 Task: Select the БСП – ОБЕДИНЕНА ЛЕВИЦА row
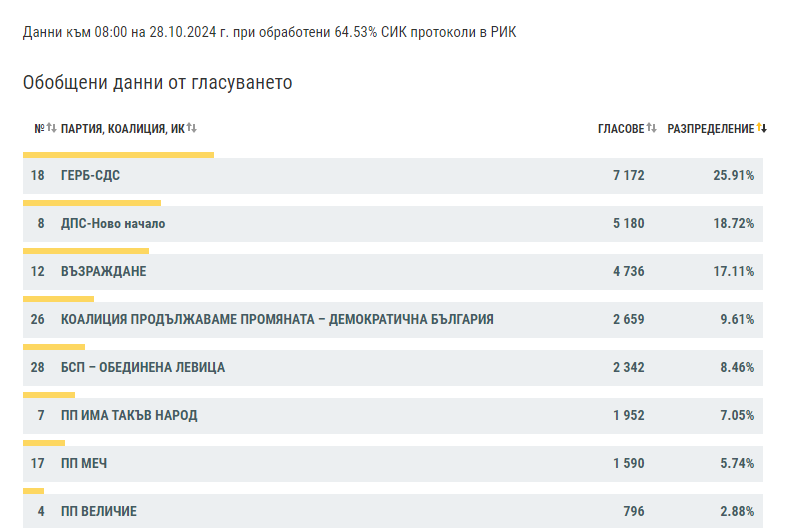pos(393,368)
